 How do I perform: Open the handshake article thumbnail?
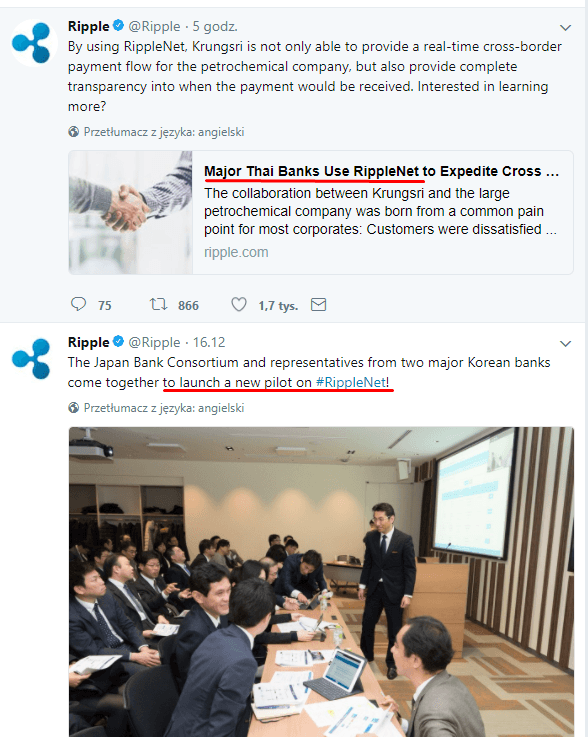pyautogui.click(x=131, y=212)
